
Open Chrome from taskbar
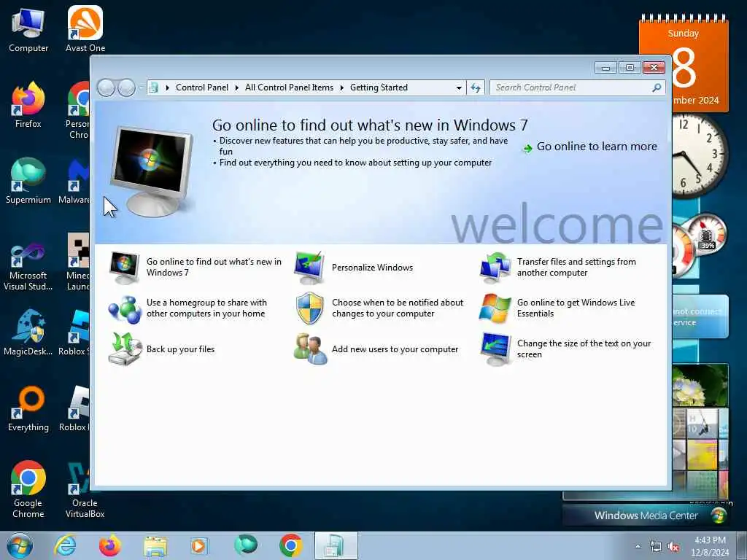click(290, 545)
